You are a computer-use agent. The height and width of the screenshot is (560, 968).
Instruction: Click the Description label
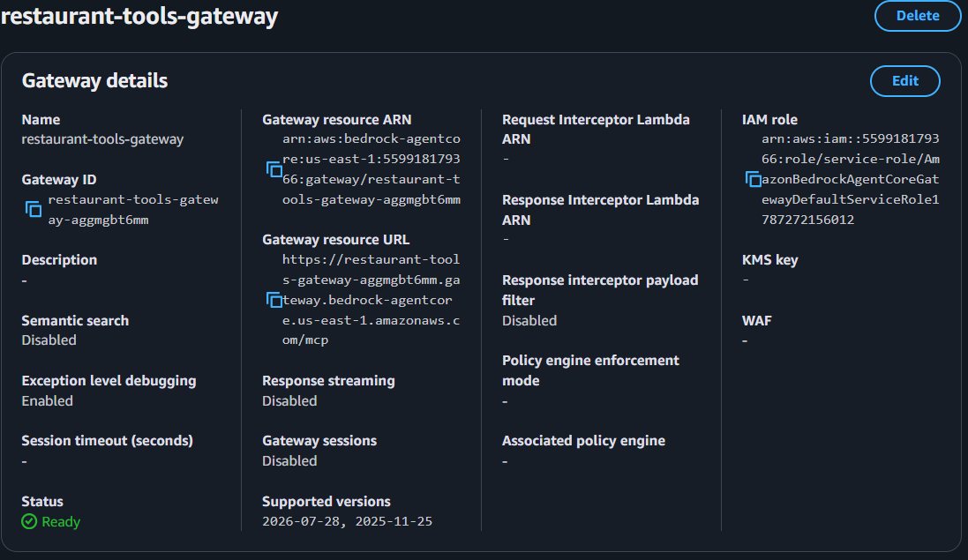pyautogui.click(x=59, y=259)
